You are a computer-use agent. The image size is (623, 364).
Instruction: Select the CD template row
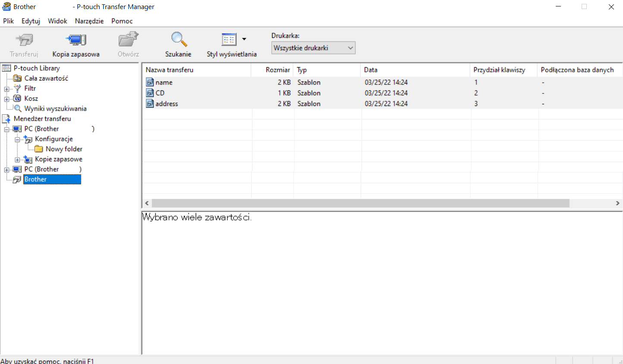[160, 93]
